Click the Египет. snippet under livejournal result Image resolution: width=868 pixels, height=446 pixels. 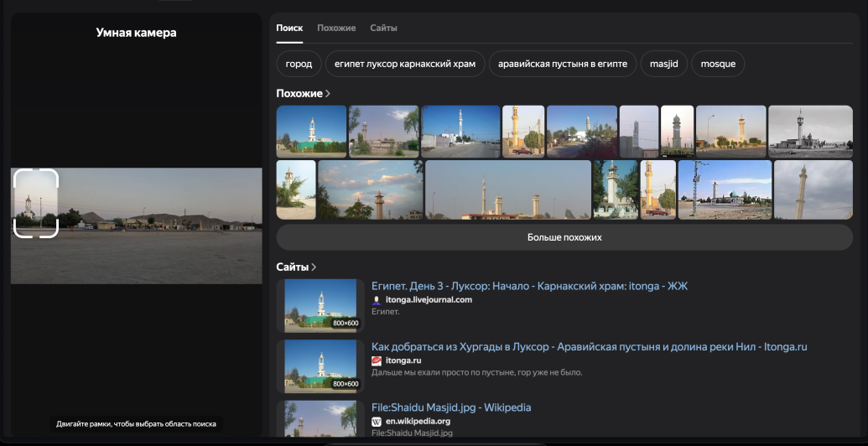(385, 312)
